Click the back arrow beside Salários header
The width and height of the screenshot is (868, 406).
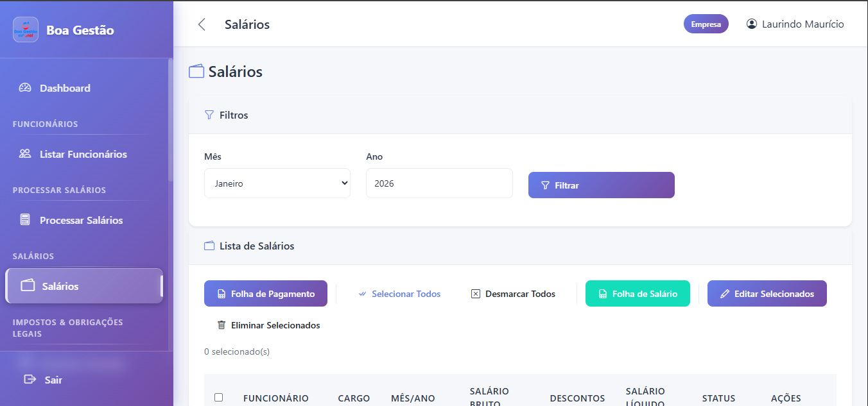pos(202,24)
